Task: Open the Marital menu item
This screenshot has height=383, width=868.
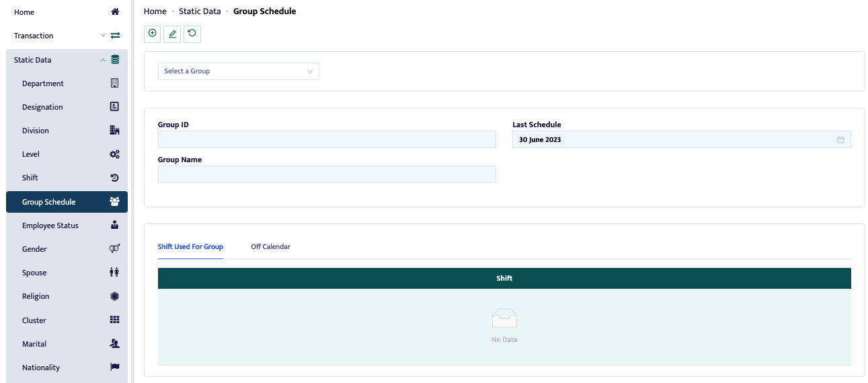Action: [67, 344]
